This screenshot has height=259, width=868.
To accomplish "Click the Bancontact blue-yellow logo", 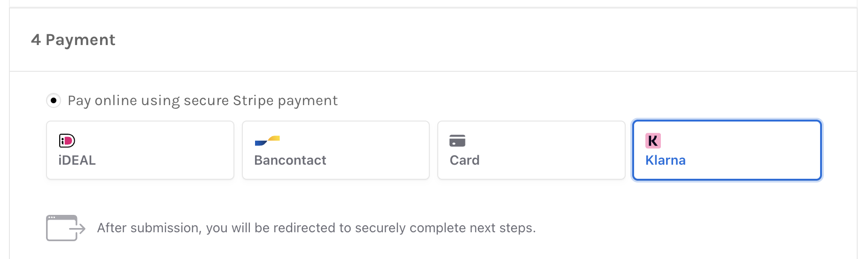I will [x=267, y=141].
